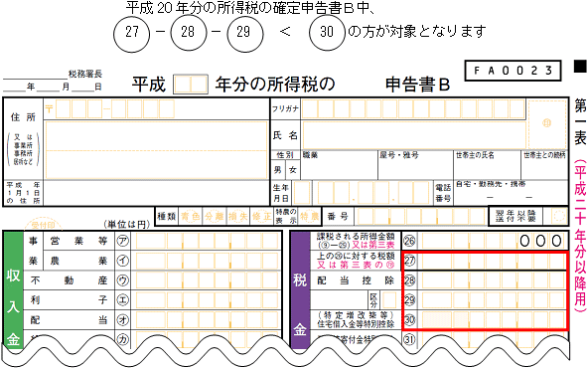Click the ㉖ amount field ending in 000

click(x=494, y=241)
